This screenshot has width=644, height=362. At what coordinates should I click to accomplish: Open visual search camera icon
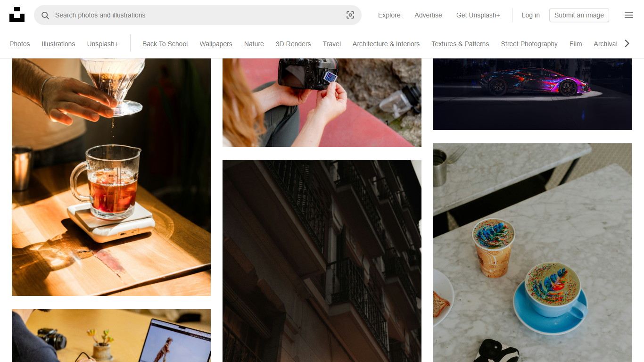point(350,15)
